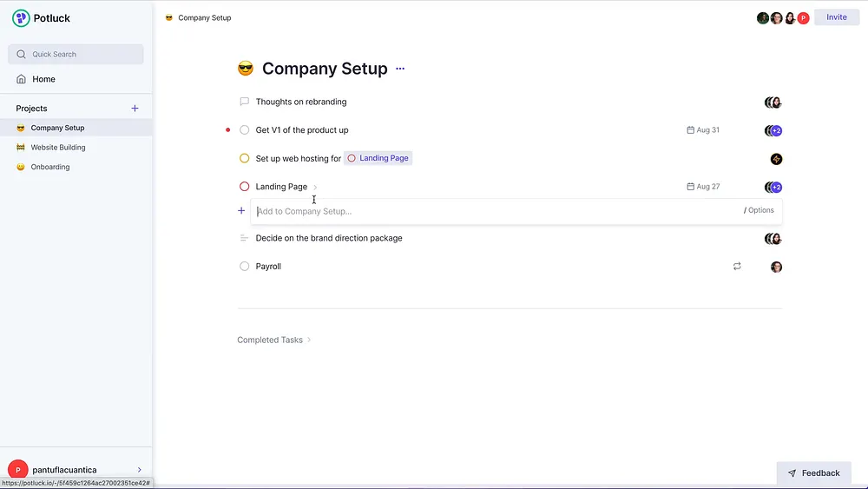Check off 'Set up web hosting for' task
The width and height of the screenshot is (868, 489).
(245, 158)
